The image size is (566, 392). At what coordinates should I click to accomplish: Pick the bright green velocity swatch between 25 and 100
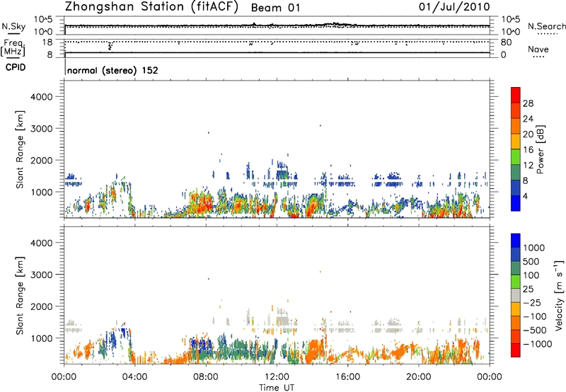click(x=516, y=282)
